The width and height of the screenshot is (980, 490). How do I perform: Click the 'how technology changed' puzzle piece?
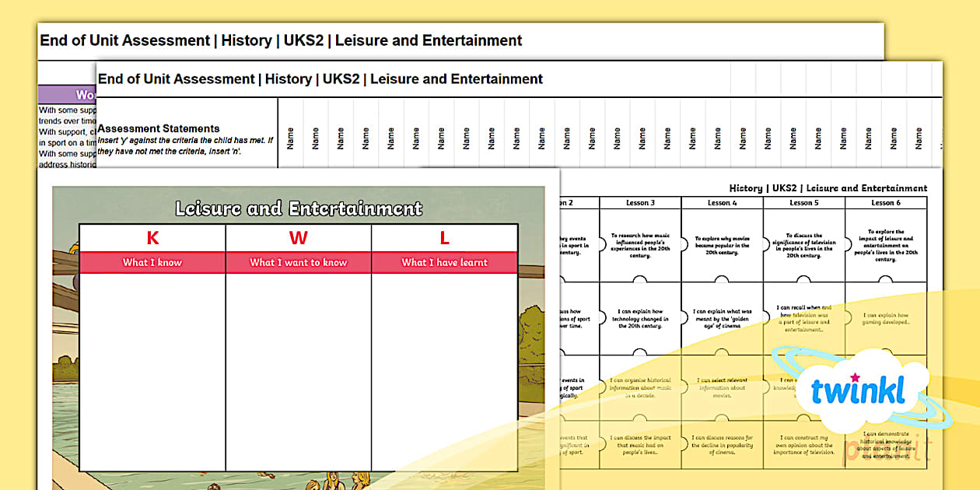coord(640,318)
